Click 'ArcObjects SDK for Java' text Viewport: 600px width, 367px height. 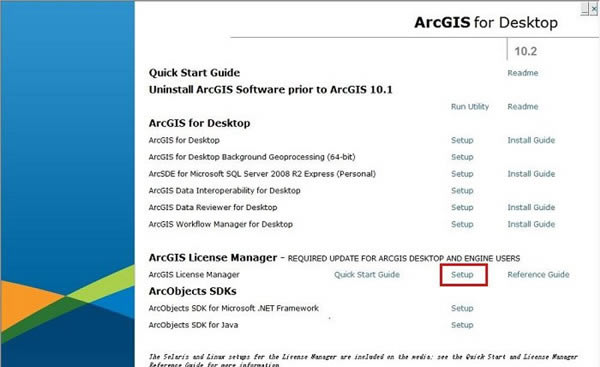point(193,325)
